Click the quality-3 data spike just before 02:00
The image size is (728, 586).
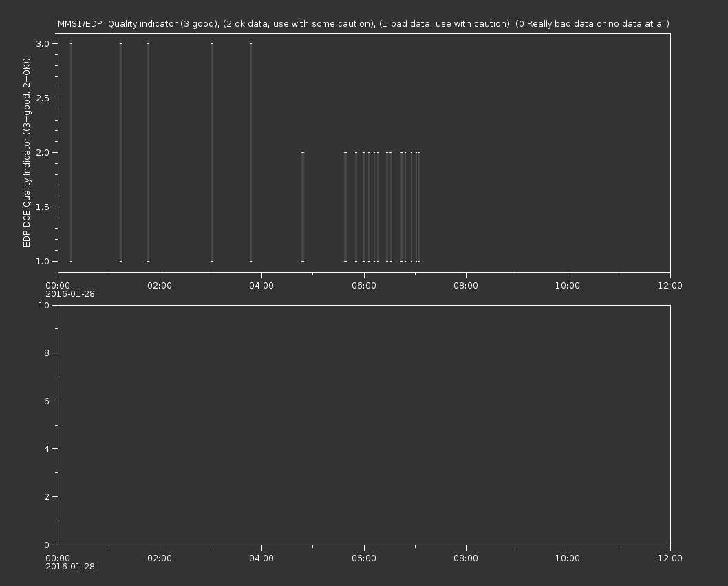[x=148, y=152]
